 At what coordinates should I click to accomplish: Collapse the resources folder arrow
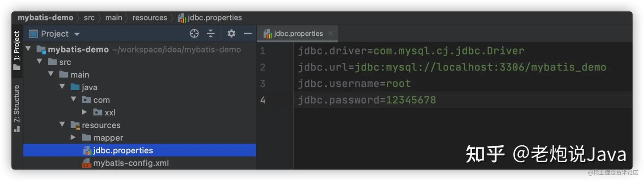click(62, 125)
